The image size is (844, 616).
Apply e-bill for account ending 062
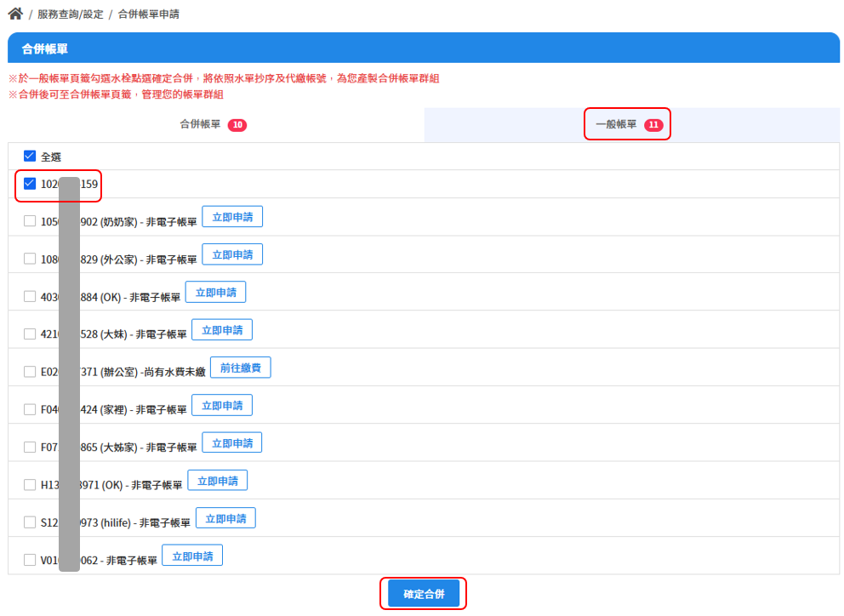tap(192, 556)
